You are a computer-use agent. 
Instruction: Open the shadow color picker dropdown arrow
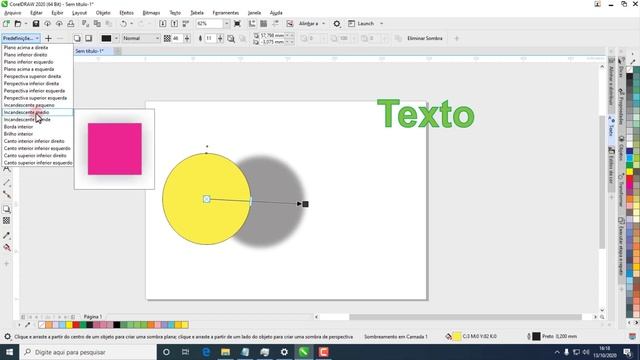coord(116,38)
